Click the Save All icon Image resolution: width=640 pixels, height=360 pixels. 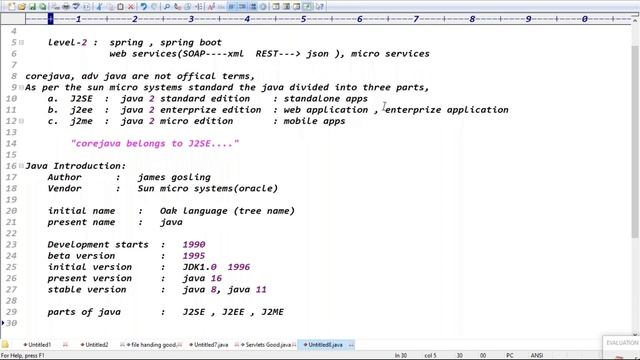click(42, 7)
